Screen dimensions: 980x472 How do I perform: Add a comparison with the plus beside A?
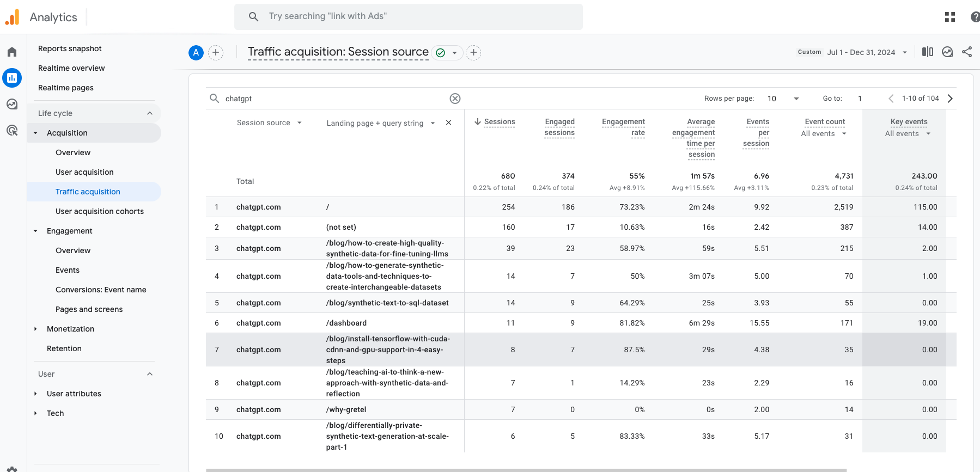(216, 53)
